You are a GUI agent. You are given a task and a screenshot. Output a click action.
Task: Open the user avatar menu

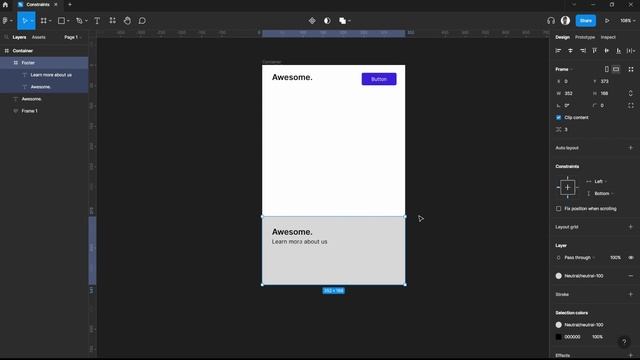tap(565, 20)
